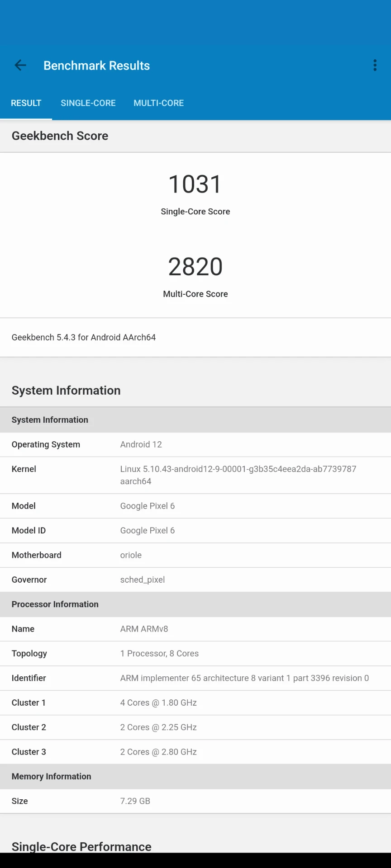This screenshot has width=391, height=868.
Task: Tap the 1031 single-core score
Action: [x=195, y=184]
